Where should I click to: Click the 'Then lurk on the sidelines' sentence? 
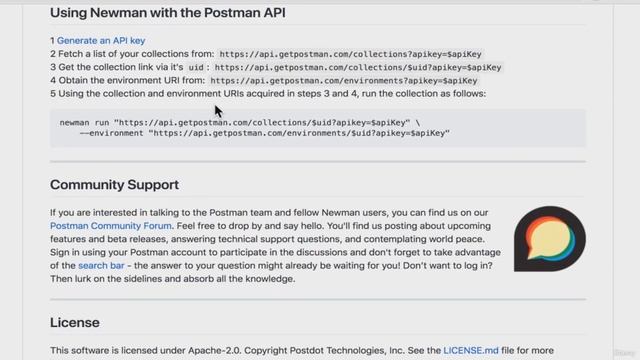[172, 279]
